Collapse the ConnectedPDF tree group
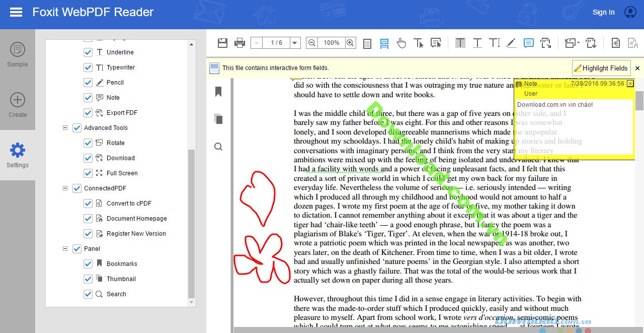The height and width of the screenshot is (333, 644). pyautogui.click(x=65, y=188)
